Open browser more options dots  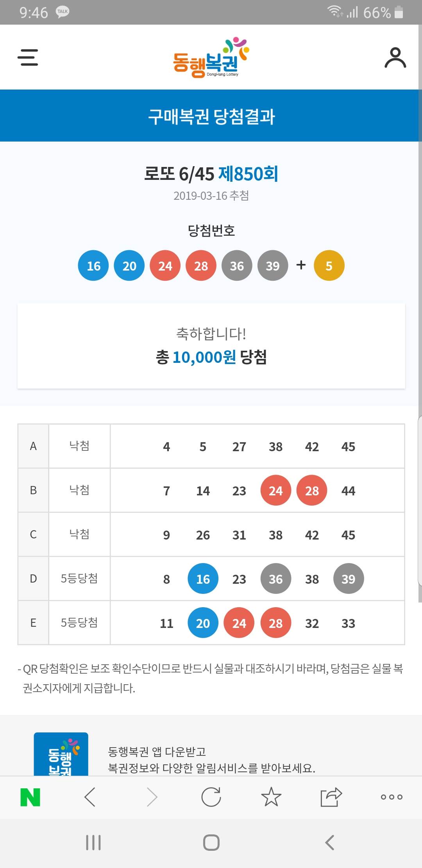pyautogui.click(x=392, y=797)
